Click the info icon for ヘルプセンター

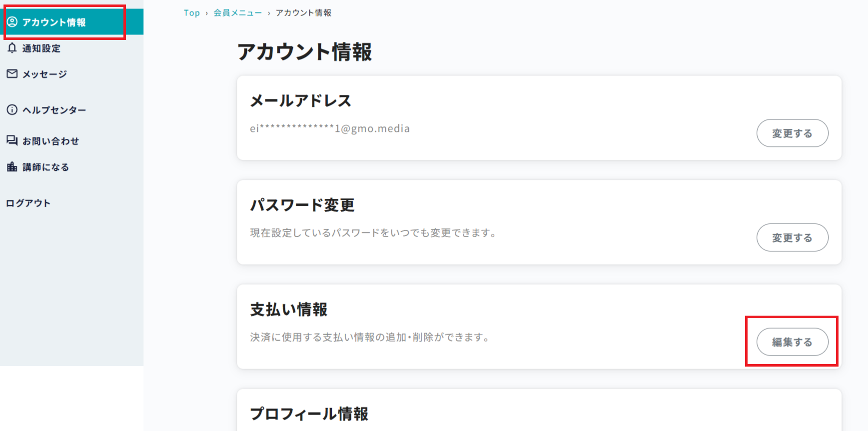tap(12, 110)
